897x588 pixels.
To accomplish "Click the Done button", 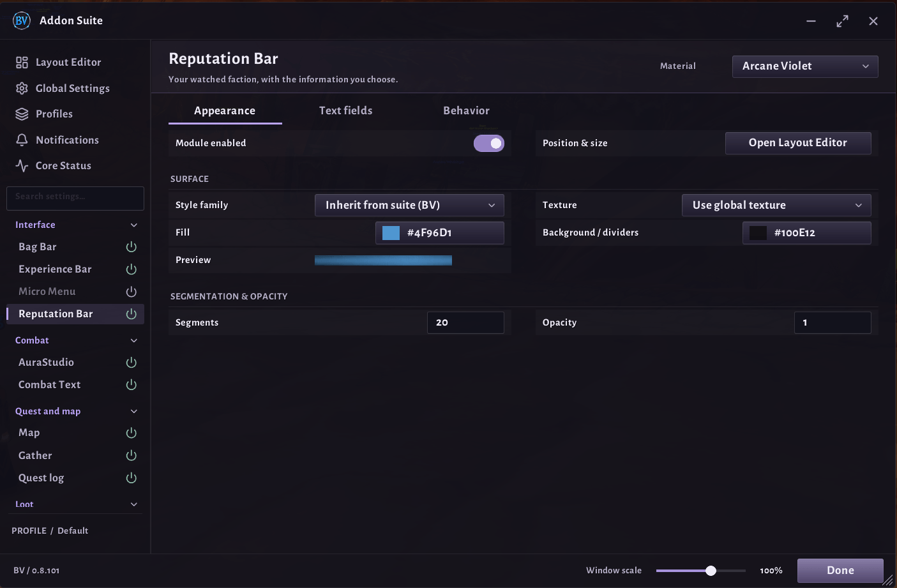I will pos(840,571).
